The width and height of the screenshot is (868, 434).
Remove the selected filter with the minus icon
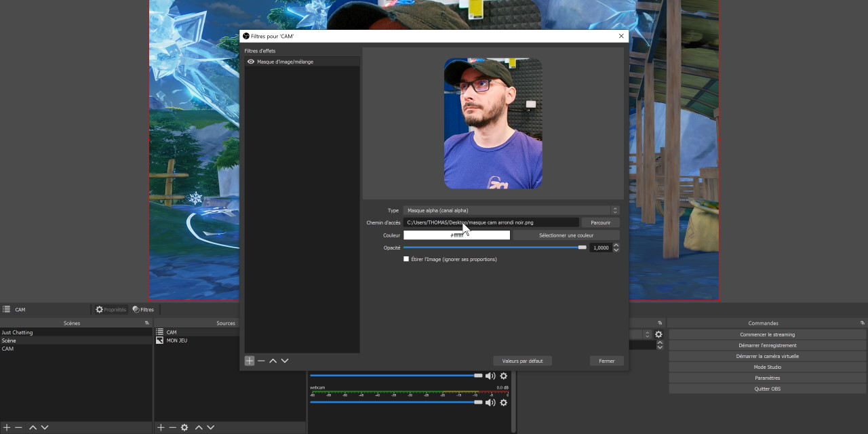coord(261,361)
